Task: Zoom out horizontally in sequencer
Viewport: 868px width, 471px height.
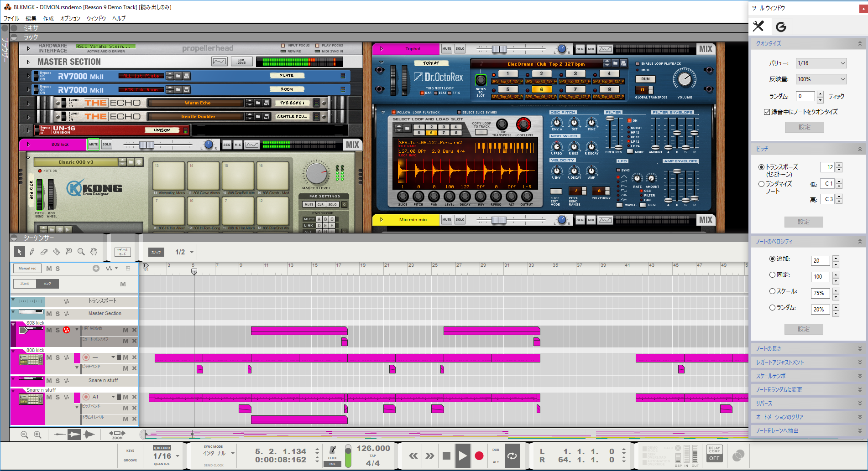Action: pos(25,435)
